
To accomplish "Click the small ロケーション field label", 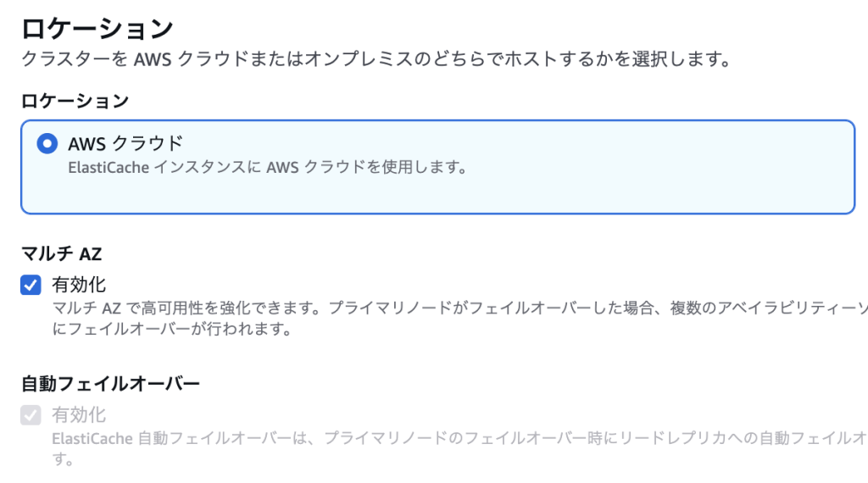I will pos(75,101).
